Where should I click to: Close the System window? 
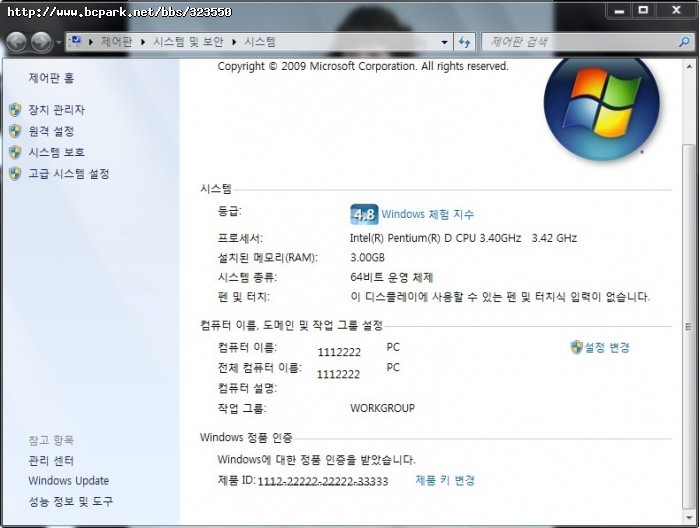(x=676, y=10)
